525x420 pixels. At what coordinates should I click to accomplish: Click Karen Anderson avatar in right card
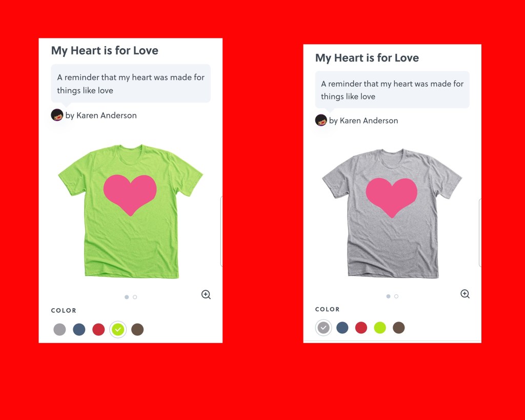[321, 120]
